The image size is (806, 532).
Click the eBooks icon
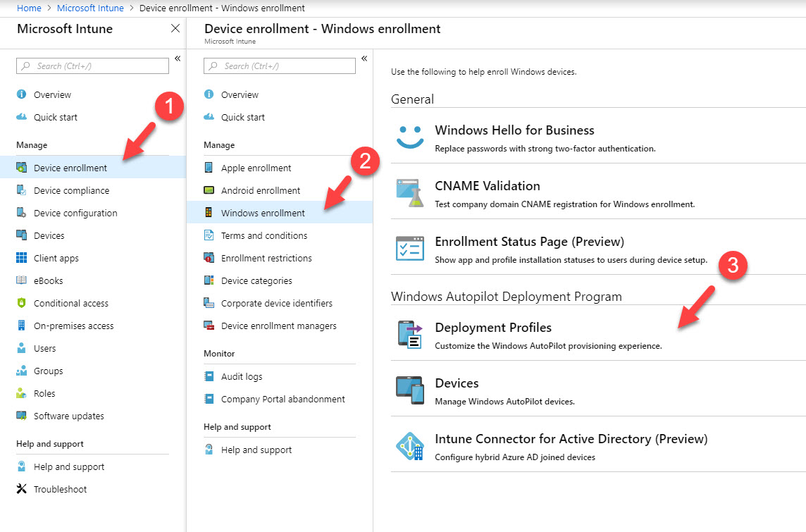click(22, 280)
